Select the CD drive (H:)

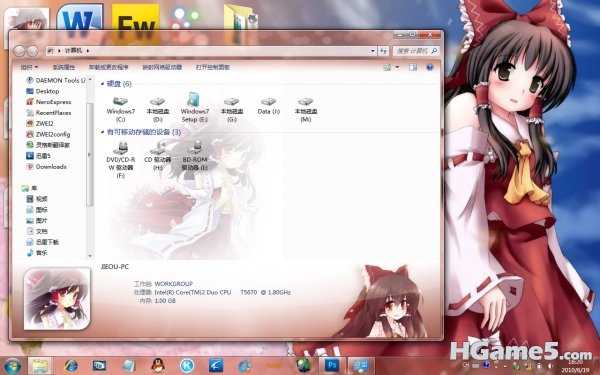158,156
